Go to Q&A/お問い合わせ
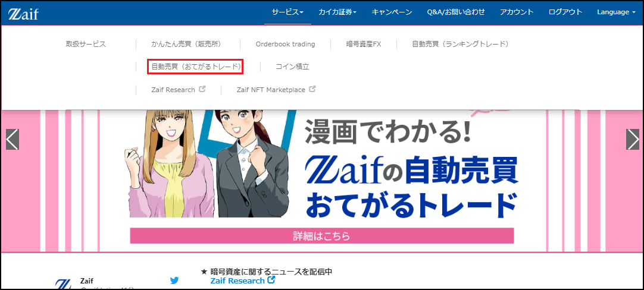This screenshot has width=644, height=290. pos(456,12)
